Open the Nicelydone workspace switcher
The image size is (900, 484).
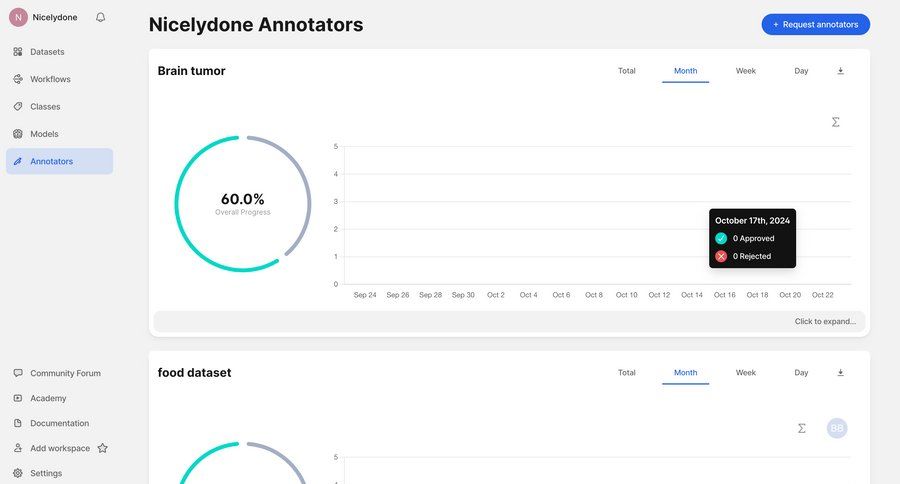[46, 17]
